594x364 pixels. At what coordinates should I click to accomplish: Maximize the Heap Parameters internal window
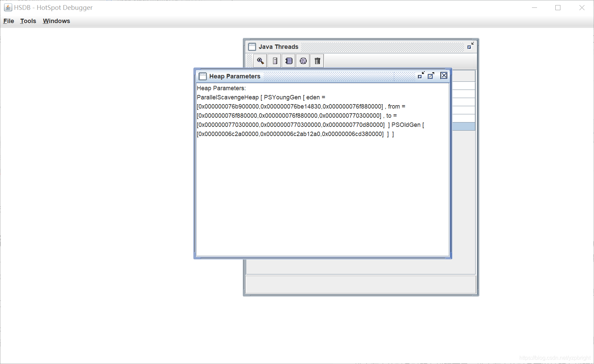pos(431,75)
